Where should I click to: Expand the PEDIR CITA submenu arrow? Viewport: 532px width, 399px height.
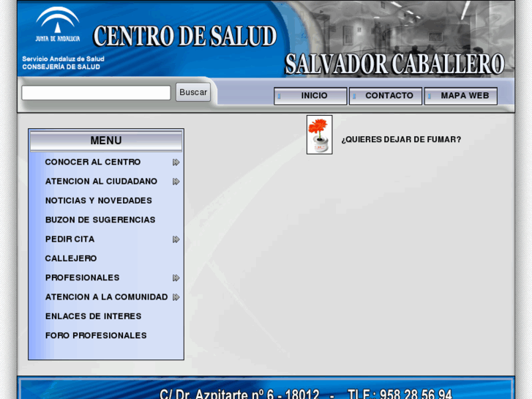(176, 239)
